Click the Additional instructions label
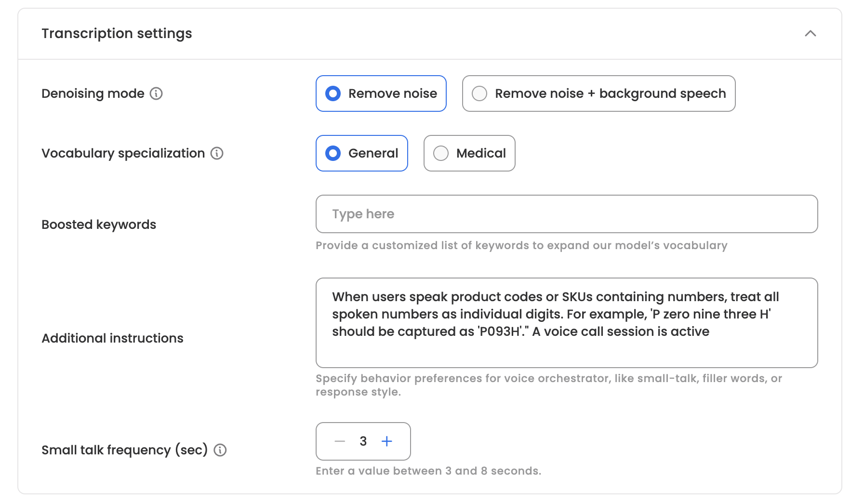The width and height of the screenshot is (851, 504). point(112,338)
